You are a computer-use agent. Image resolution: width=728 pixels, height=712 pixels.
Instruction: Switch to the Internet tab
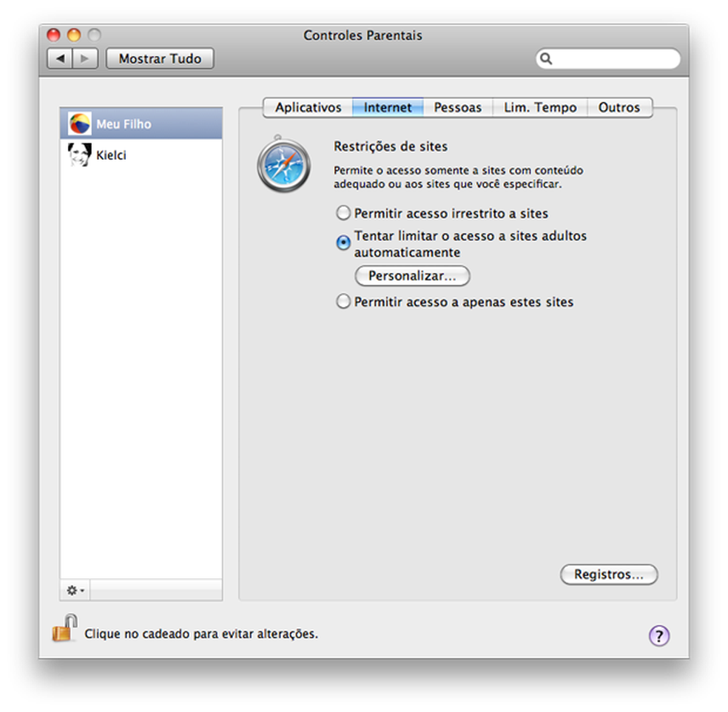[x=388, y=108]
